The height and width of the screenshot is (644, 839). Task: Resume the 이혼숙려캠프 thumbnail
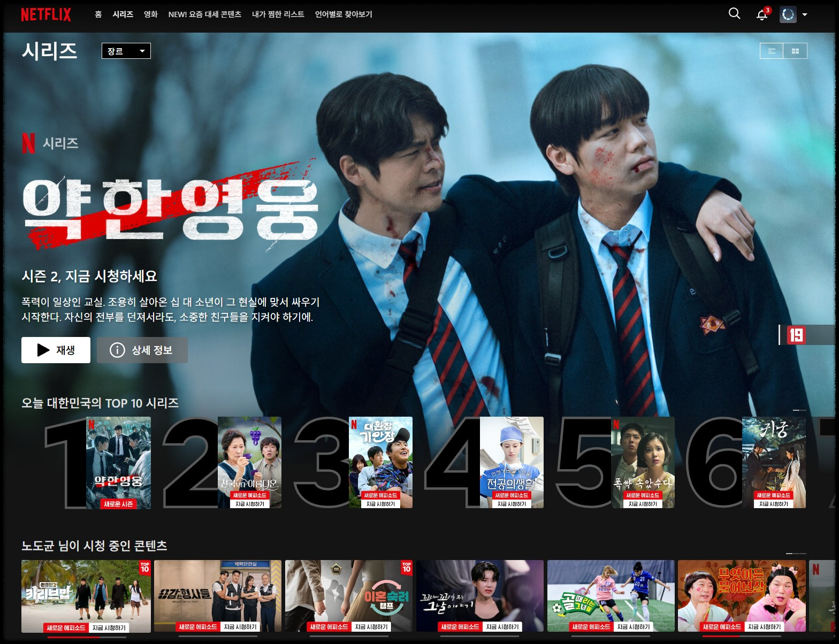[349, 596]
